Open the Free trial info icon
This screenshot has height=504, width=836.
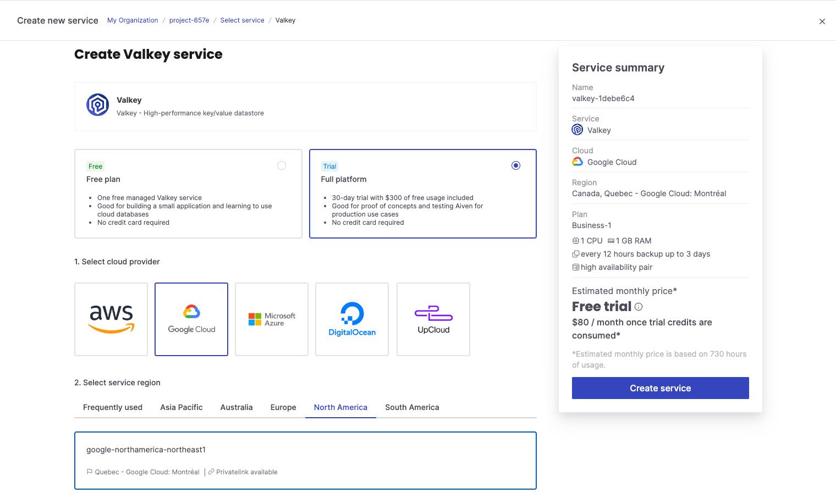639,307
